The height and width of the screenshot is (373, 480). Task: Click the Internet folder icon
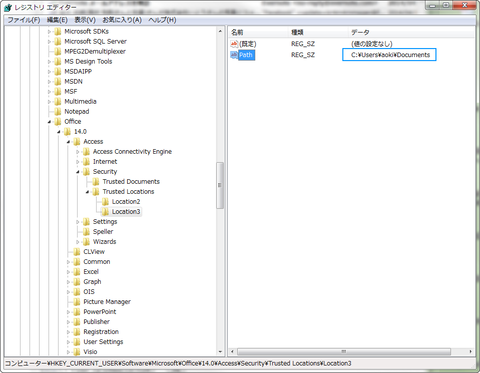tap(86, 162)
